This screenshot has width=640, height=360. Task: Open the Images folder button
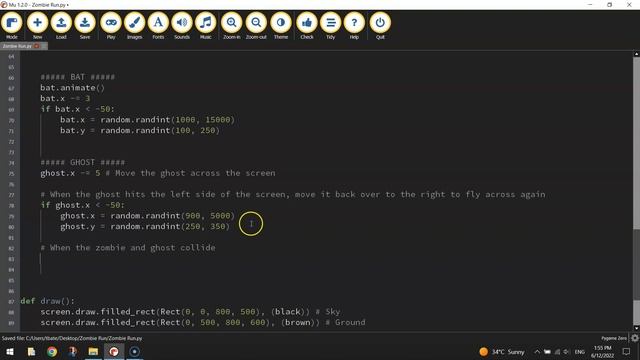click(x=134, y=26)
